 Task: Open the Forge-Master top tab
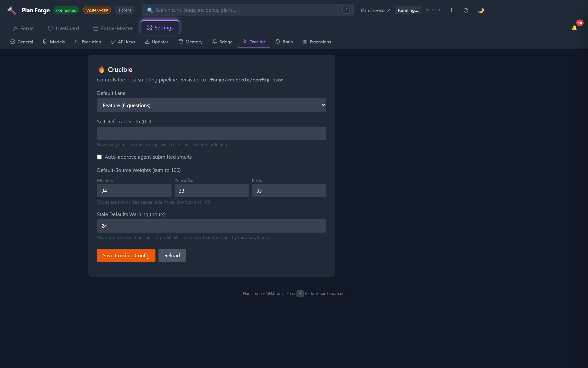pos(113,28)
